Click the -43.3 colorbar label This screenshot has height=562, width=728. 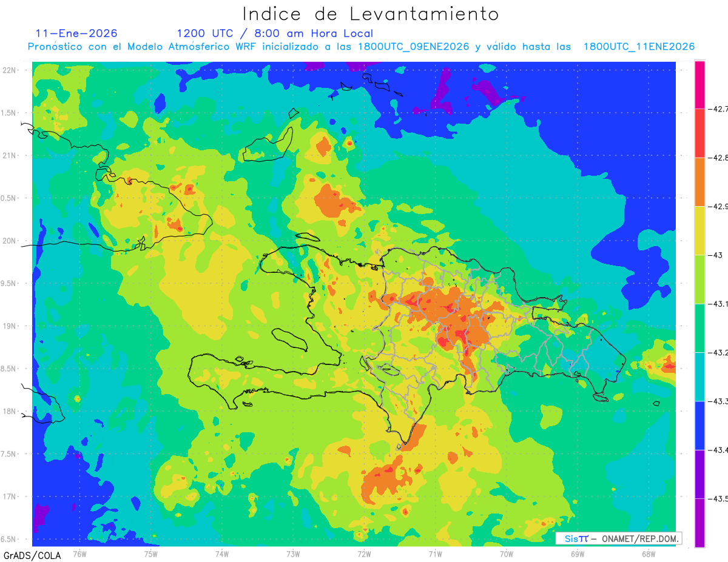[x=718, y=401]
